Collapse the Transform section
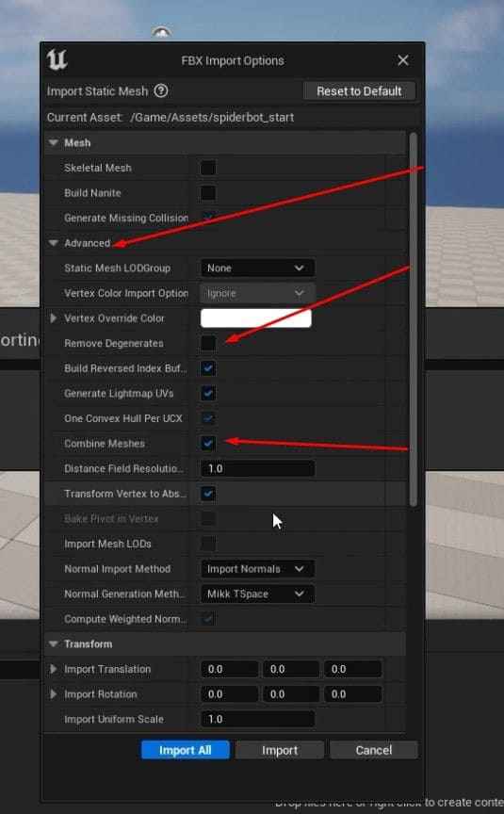504x814 pixels. click(x=53, y=644)
